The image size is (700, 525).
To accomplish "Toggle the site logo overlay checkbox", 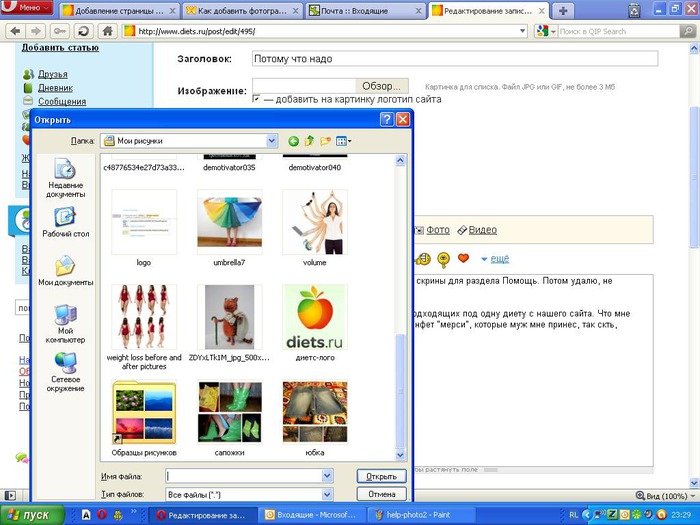I will point(257,98).
